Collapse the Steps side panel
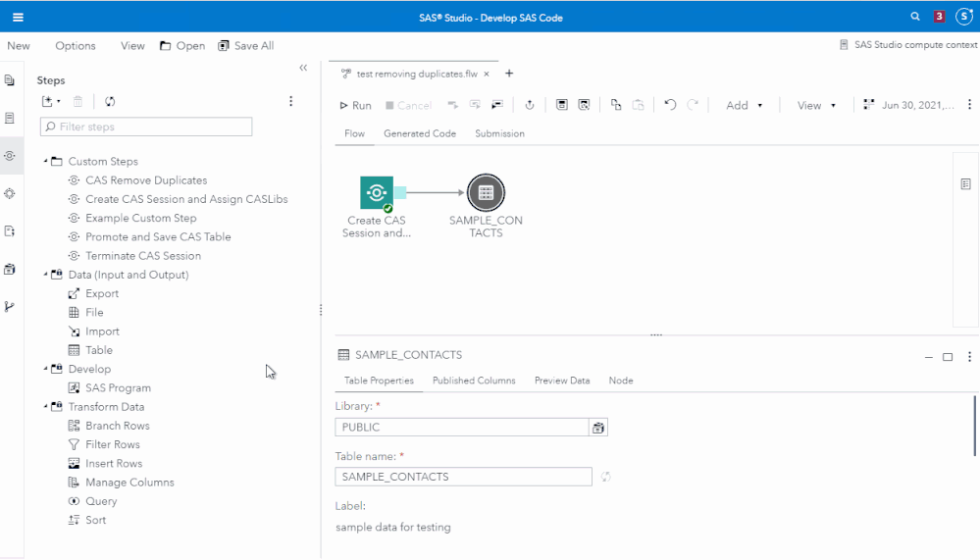 pos(303,68)
